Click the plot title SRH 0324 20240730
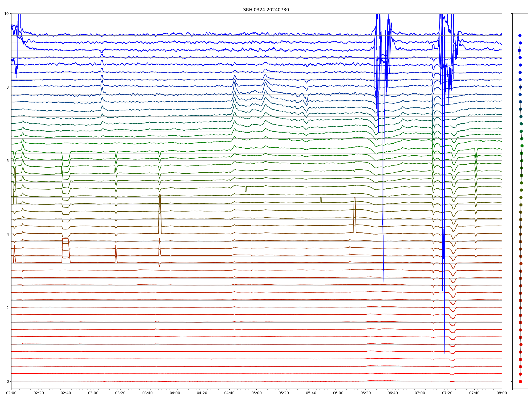 coord(266,10)
